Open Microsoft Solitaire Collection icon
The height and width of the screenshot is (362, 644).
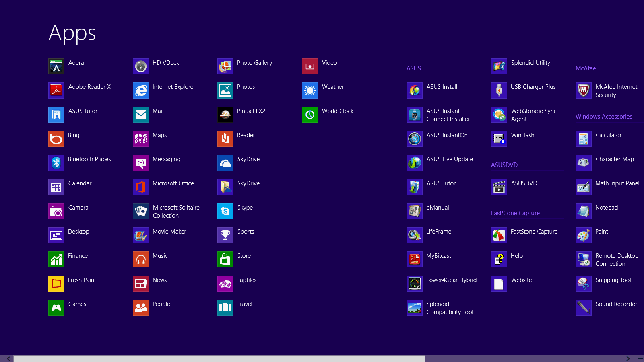[141, 211]
